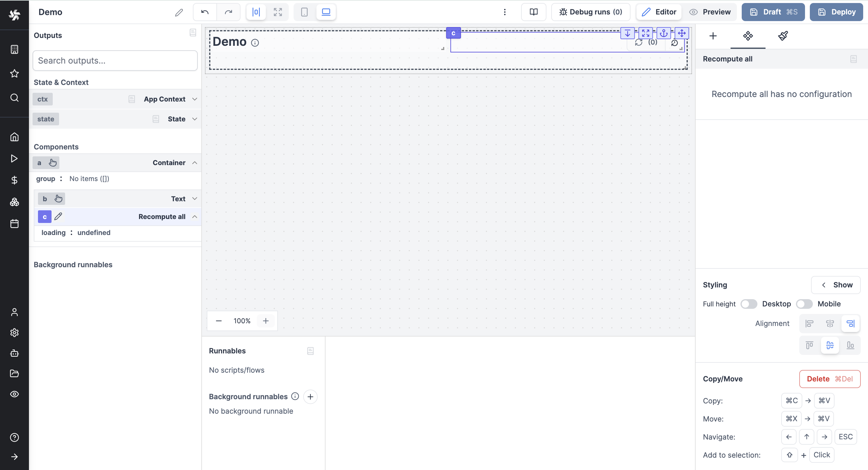Expand the App Context chevron
Screen dimensions: 868x470
[x=194, y=99]
